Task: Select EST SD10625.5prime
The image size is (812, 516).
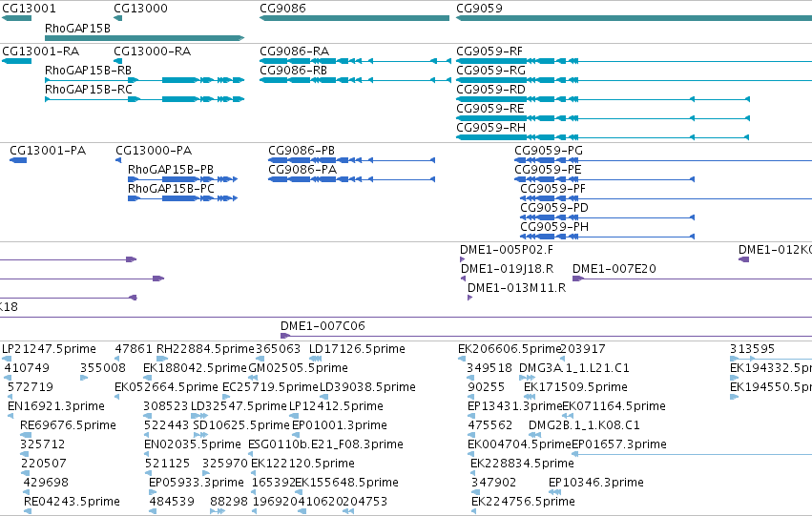Action: coord(241,425)
